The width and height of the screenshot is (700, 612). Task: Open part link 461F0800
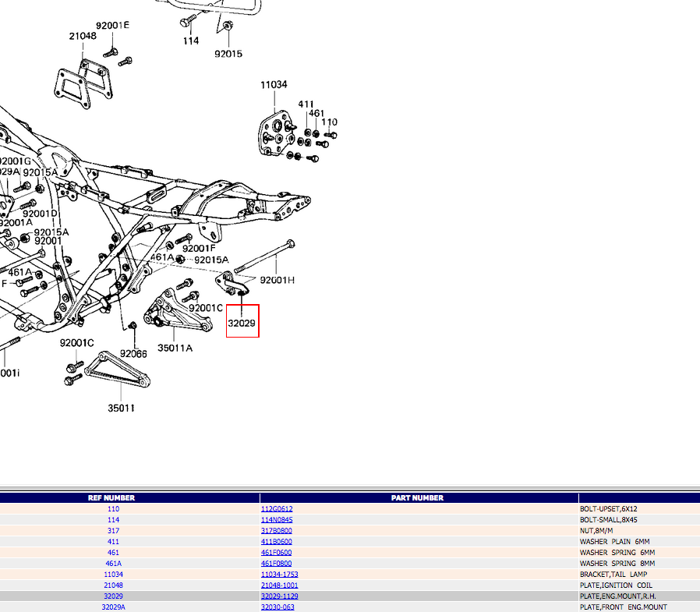276,564
